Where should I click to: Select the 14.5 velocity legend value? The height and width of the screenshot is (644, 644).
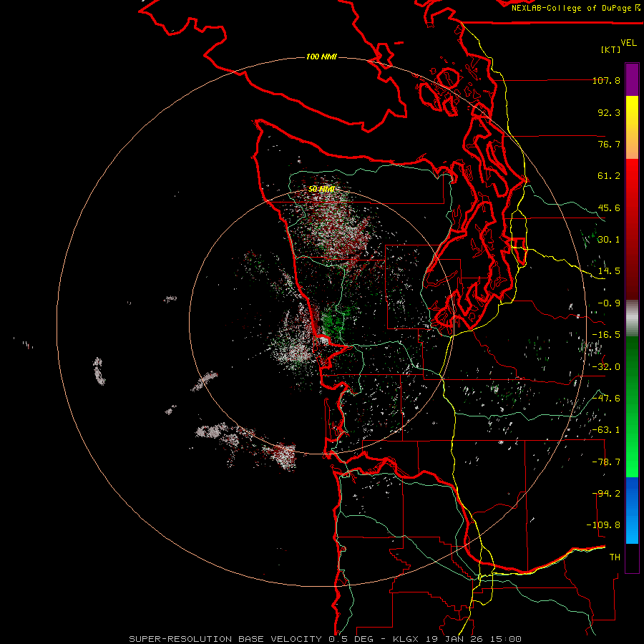pyautogui.click(x=609, y=271)
